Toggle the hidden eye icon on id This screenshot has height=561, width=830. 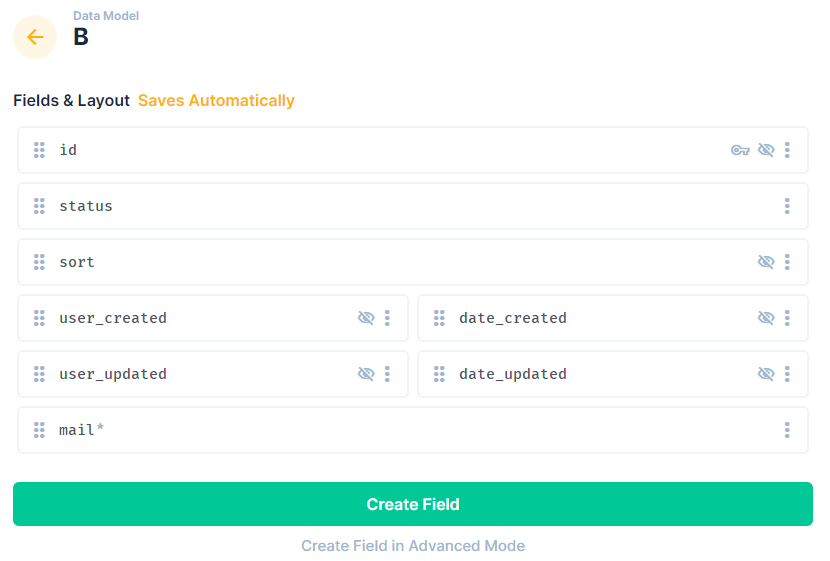(x=766, y=150)
